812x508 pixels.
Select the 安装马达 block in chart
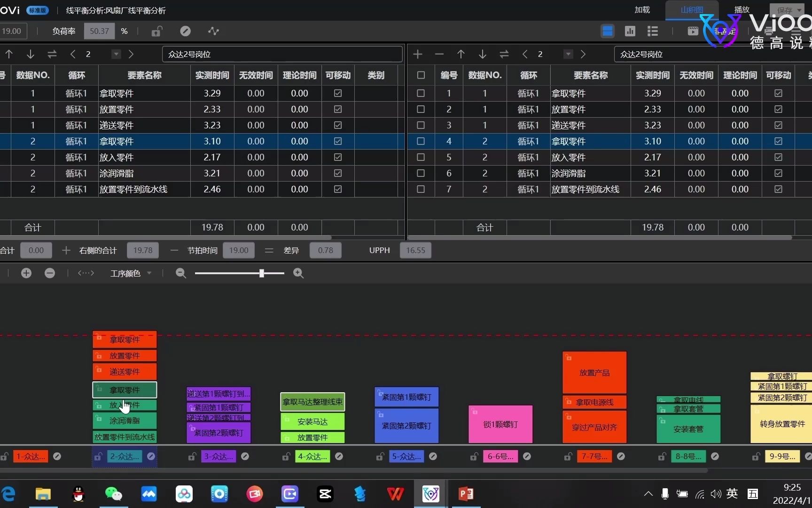click(x=312, y=422)
